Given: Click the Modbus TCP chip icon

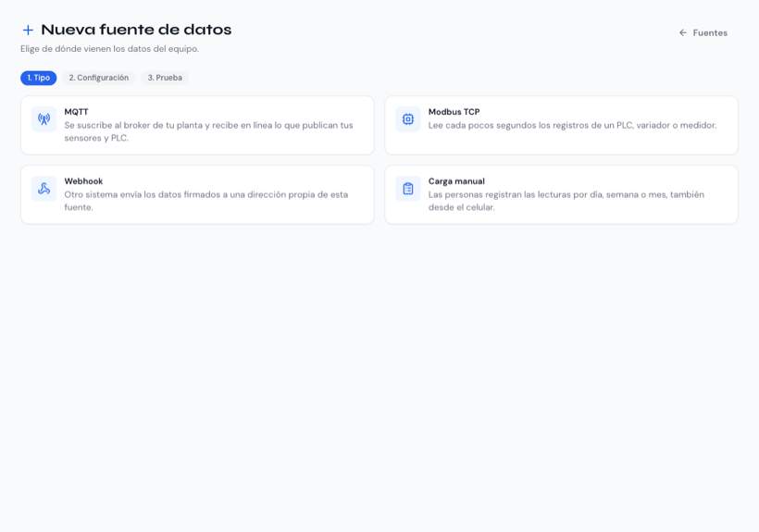Looking at the screenshot, I should (408, 119).
